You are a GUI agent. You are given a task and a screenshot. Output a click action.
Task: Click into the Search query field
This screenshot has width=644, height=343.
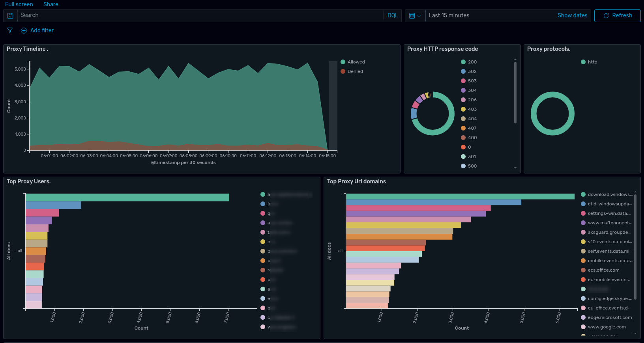201,15
